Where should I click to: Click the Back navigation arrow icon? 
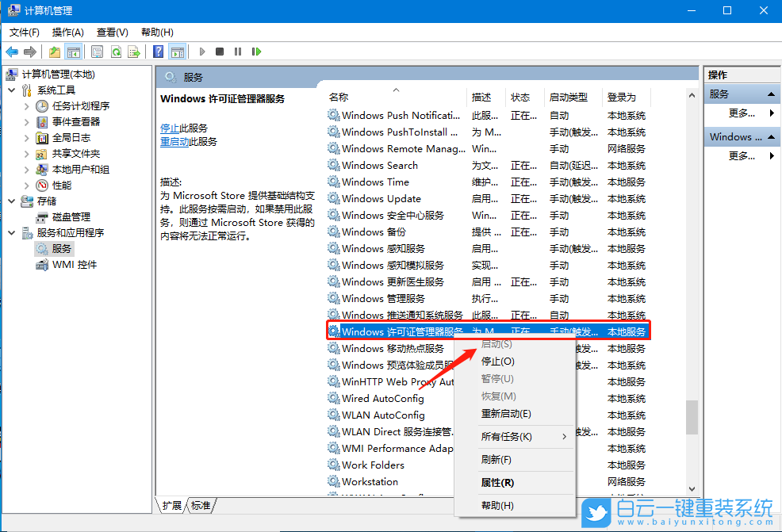coord(12,51)
